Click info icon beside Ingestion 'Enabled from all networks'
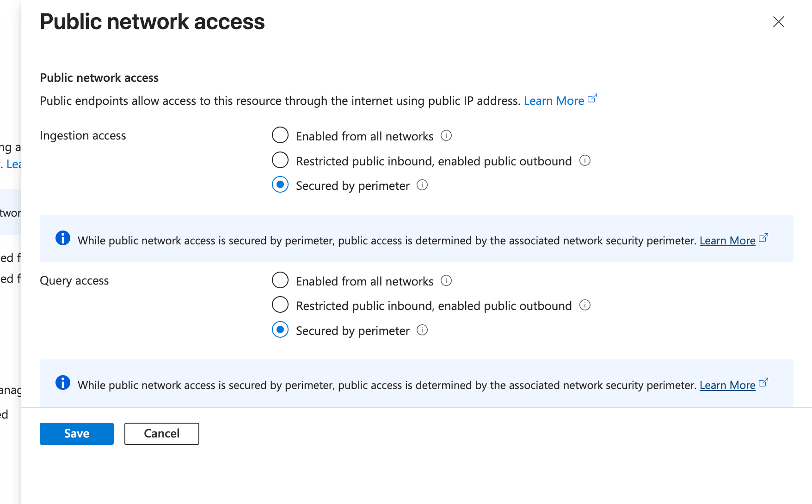Screen dimensions: 812x504 pyautogui.click(x=446, y=135)
